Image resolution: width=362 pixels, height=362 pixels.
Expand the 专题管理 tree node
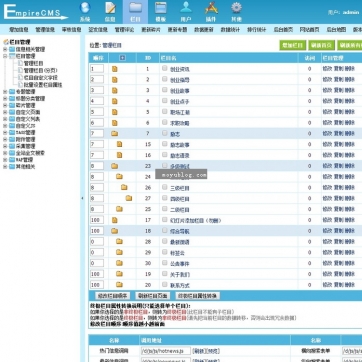tap(5, 91)
